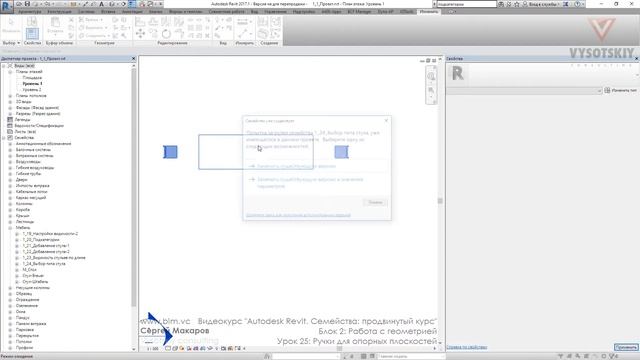
Task: Open the Аннотации ribbon tab
Action: pos(132,11)
